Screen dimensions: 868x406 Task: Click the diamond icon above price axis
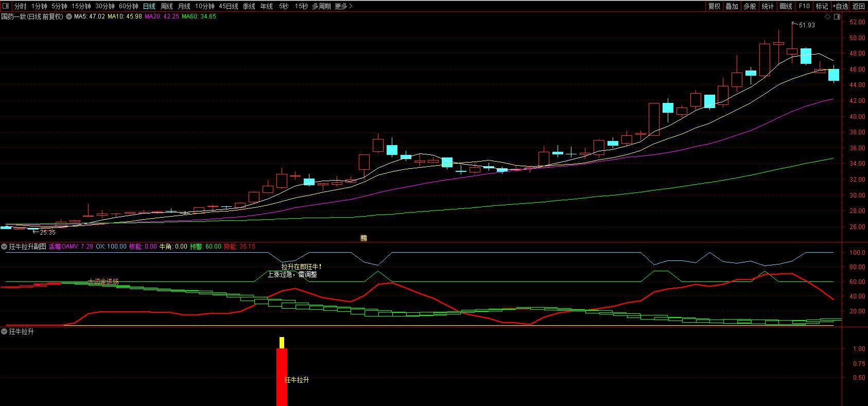pos(828,16)
